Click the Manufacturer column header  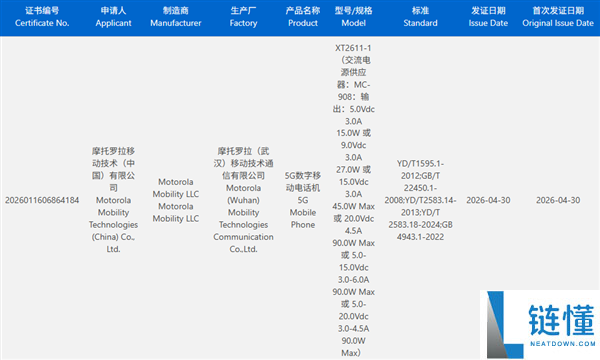[x=176, y=17]
